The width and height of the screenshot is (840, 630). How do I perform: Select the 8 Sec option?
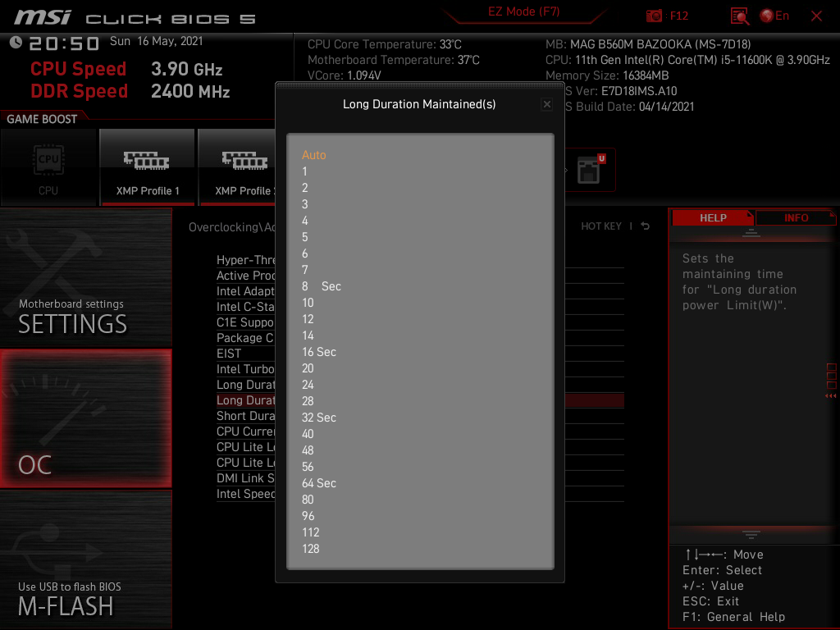pos(321,286)
